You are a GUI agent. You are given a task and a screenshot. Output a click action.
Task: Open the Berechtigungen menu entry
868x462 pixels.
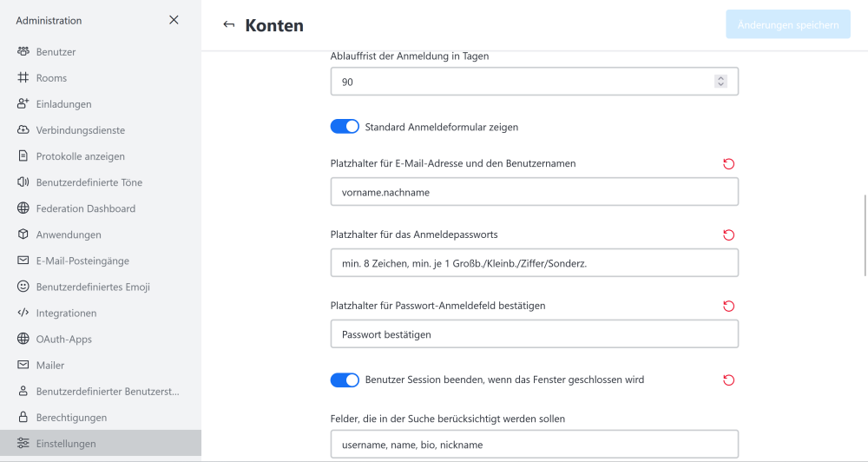click(101, 417)
